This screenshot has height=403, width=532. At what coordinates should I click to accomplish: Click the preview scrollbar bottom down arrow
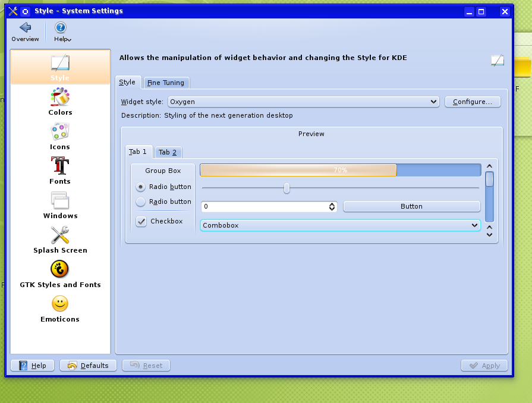coord(489,235)
